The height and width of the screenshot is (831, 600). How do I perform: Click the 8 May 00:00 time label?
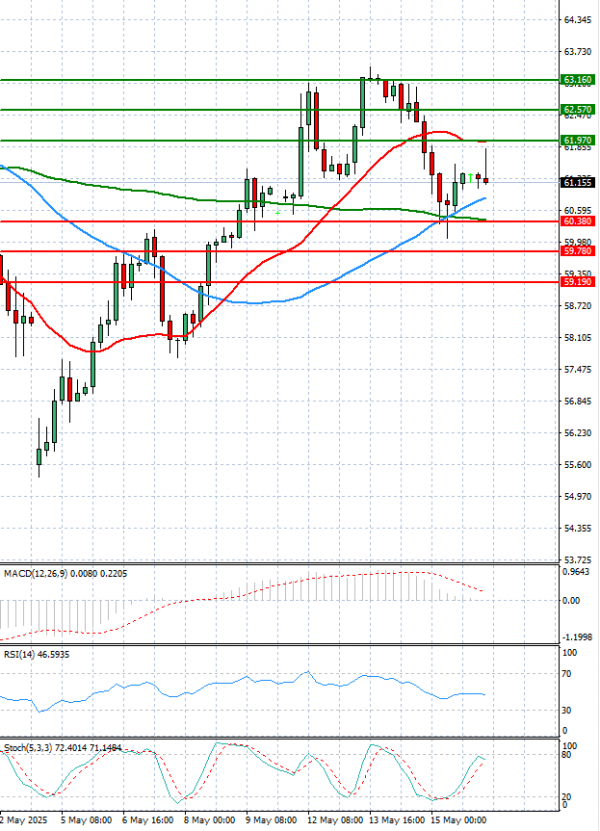coord(211,817)
